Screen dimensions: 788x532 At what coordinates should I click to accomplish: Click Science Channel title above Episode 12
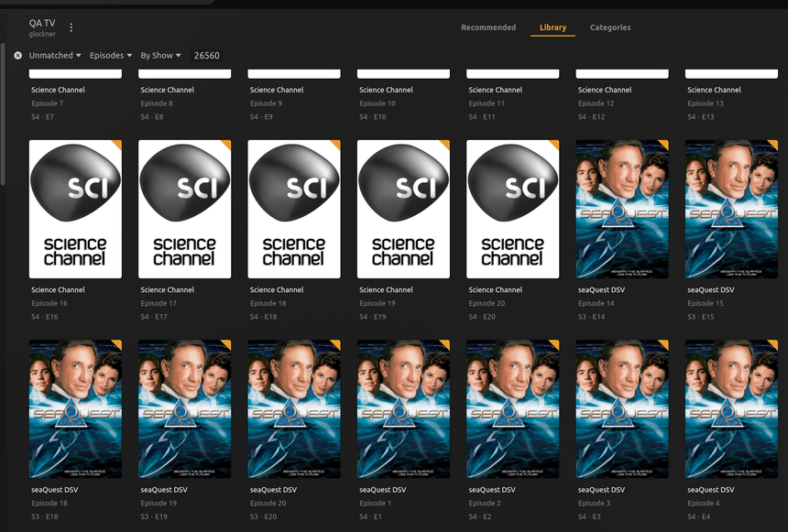point(605,90)
